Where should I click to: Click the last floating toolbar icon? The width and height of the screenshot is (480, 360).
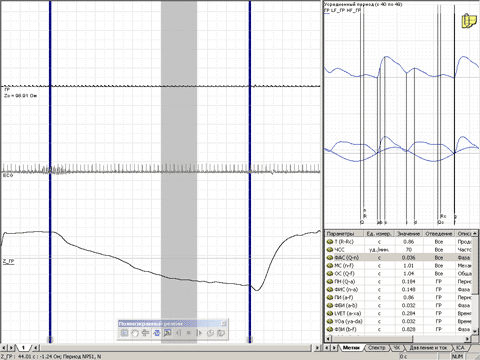(x=221, y=333)
